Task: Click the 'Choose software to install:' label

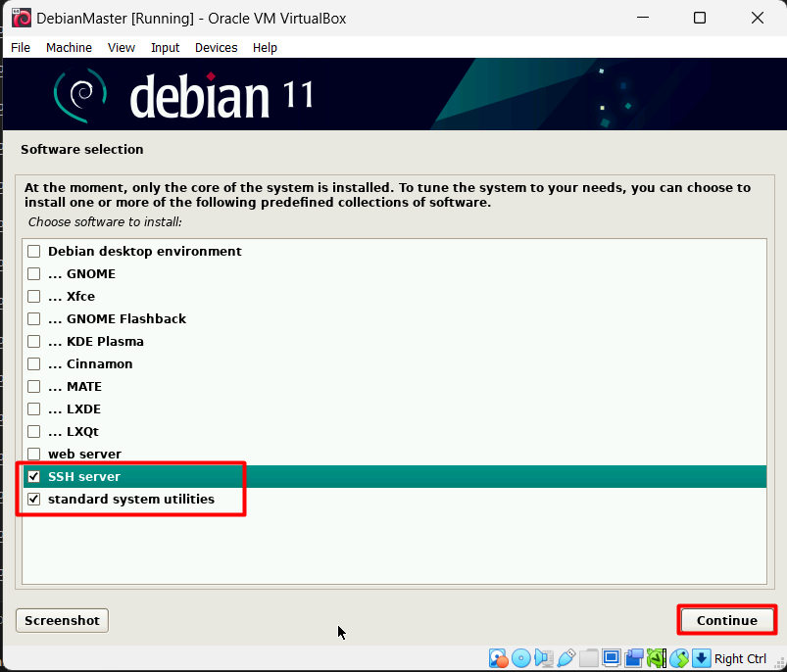Action: coord(105,222)
